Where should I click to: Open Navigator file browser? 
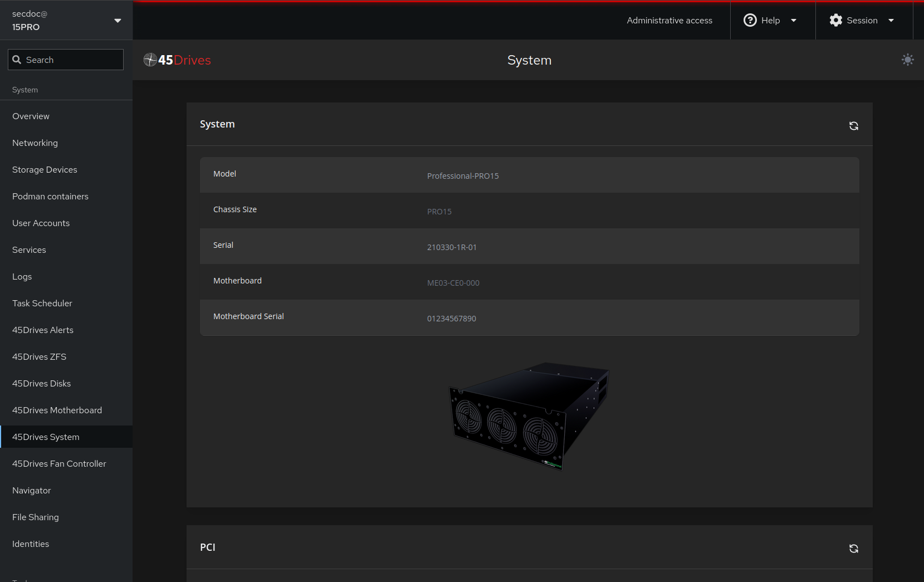[66, 490]
